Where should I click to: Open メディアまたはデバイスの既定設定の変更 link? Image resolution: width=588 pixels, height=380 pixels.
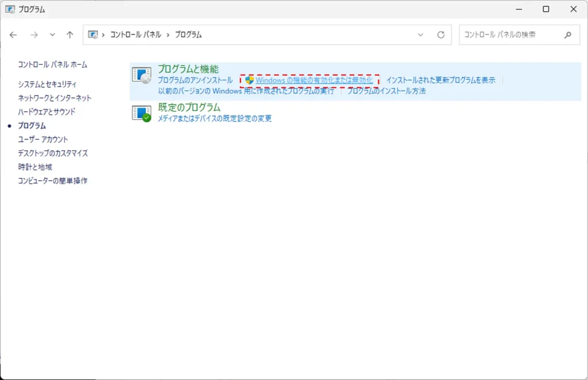coord(215,119)
